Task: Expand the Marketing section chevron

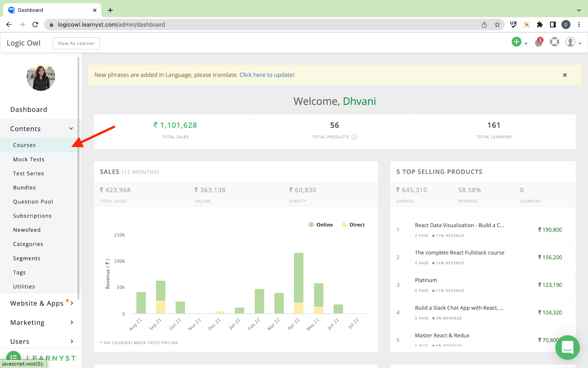Action: [x=72, y=322]
